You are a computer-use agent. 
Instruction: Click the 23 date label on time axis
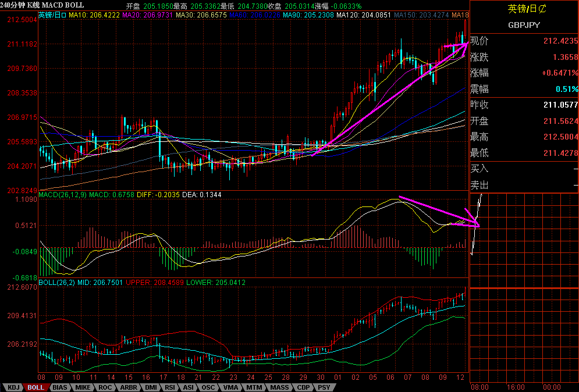[233, 377]
